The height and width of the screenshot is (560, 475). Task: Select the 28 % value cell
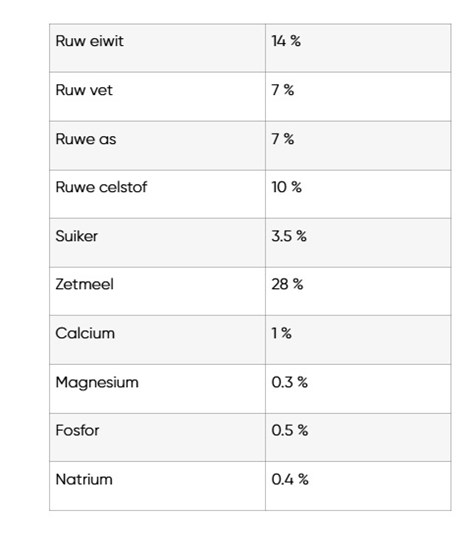point(358,291)
